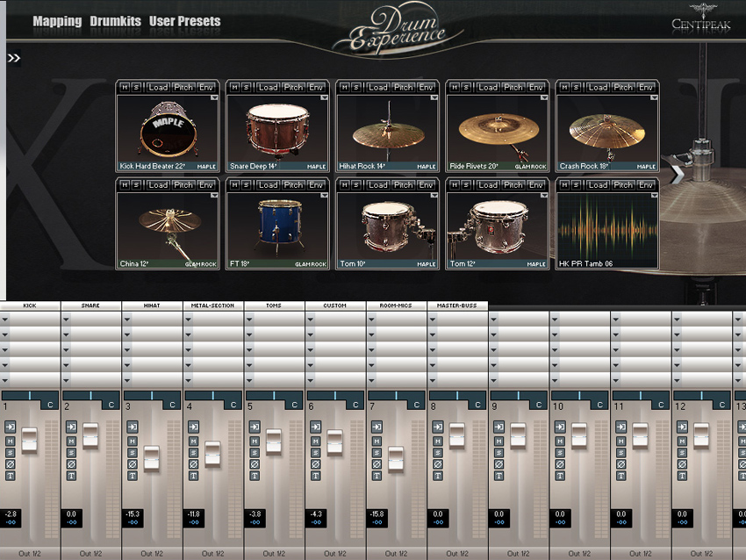746x560 pixels.
Task: Click the T button on channel 6 CUSTOM
Action: click(315, 476)
